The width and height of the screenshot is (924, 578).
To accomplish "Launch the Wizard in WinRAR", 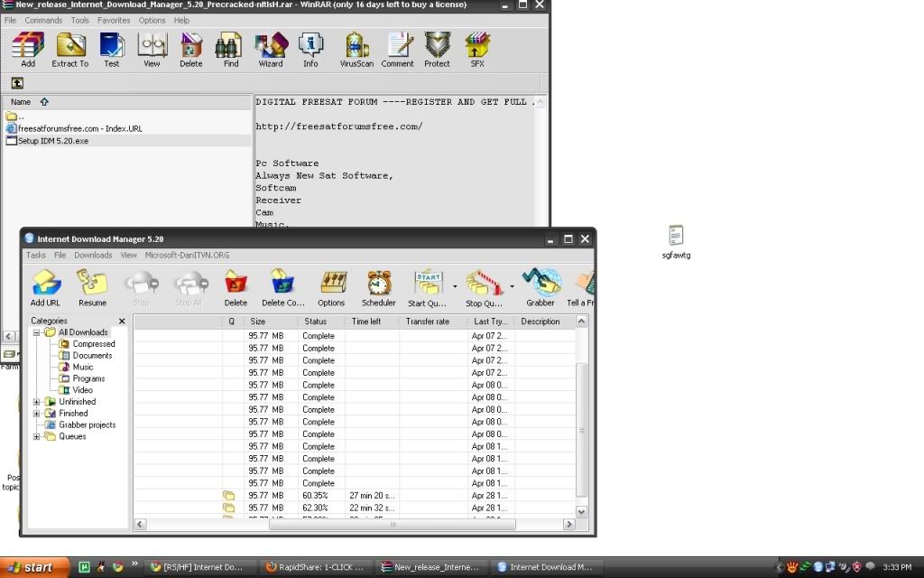I will click(x=271, y=50).
